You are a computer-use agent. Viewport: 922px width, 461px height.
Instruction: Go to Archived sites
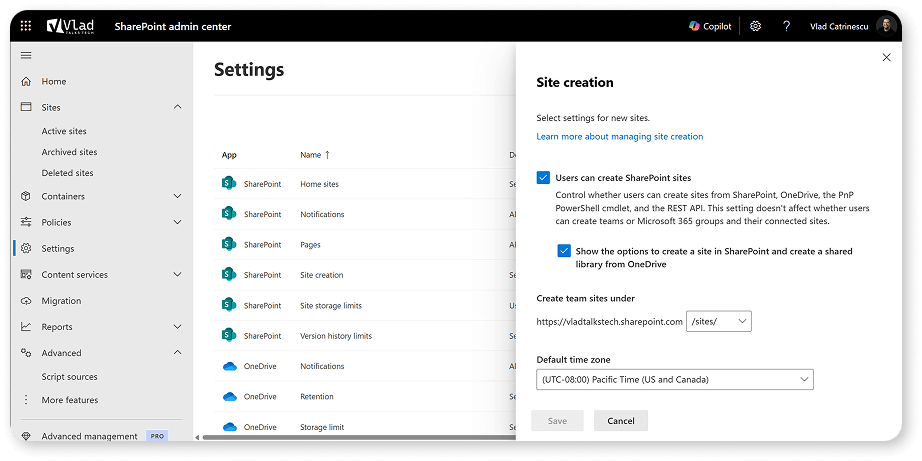click(x=69, y=152)
